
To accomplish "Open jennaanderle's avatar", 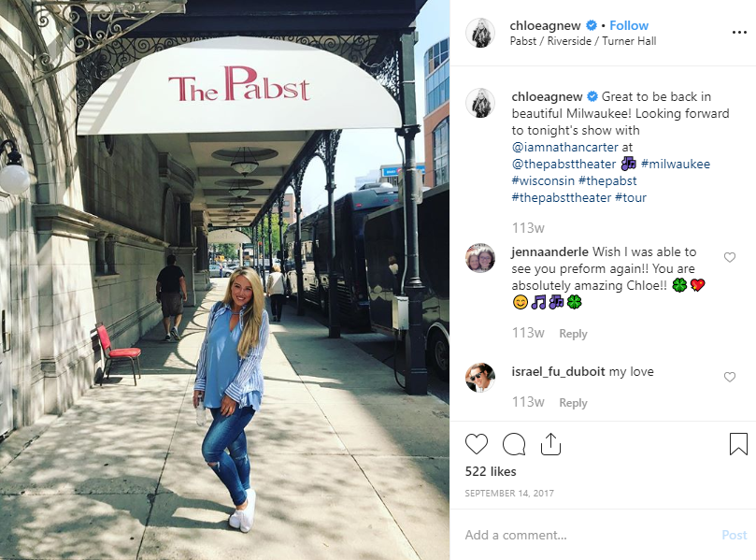I will (x=480, y=258).
